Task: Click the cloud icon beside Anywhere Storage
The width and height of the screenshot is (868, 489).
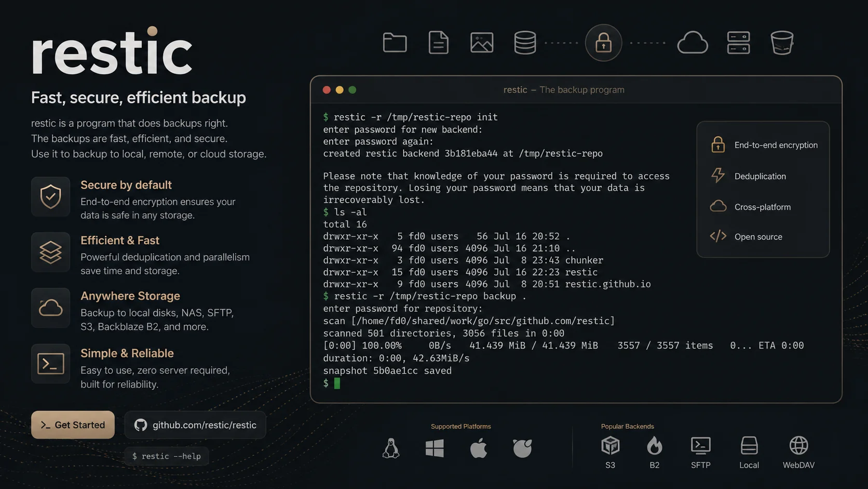Action: click(50, 308)
